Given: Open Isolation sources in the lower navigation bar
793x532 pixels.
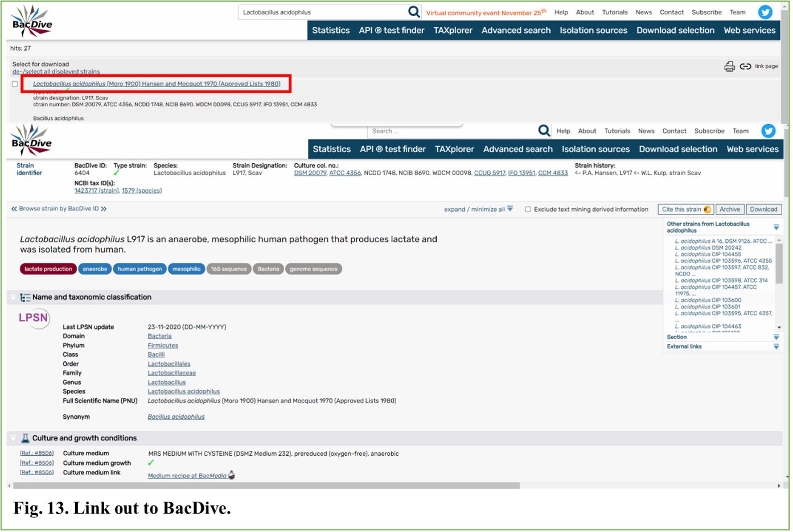Looking at the screenshot, I should click(x=595, y=149).
